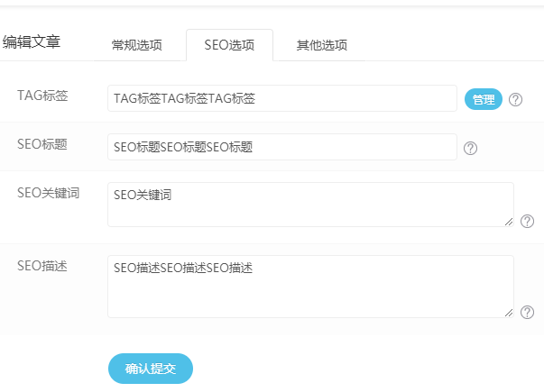Click the TAG标签 field label

click(x=42, y=96)
